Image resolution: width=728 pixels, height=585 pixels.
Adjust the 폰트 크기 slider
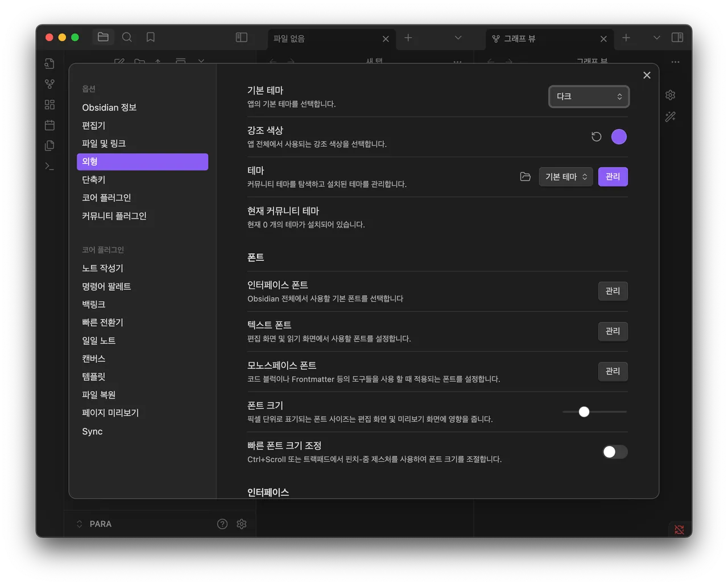[584, 411]
